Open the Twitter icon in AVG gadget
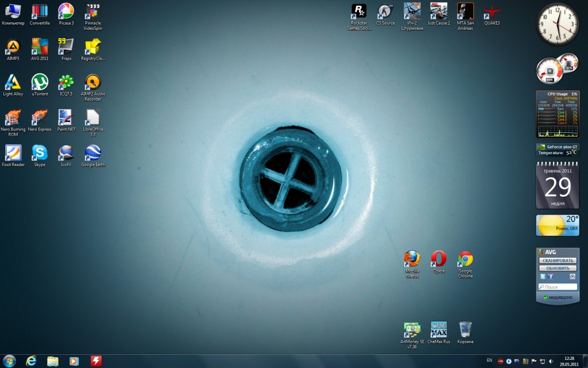Image resolution: width=588 pixels, height=368 pixels. click(543, 277)
